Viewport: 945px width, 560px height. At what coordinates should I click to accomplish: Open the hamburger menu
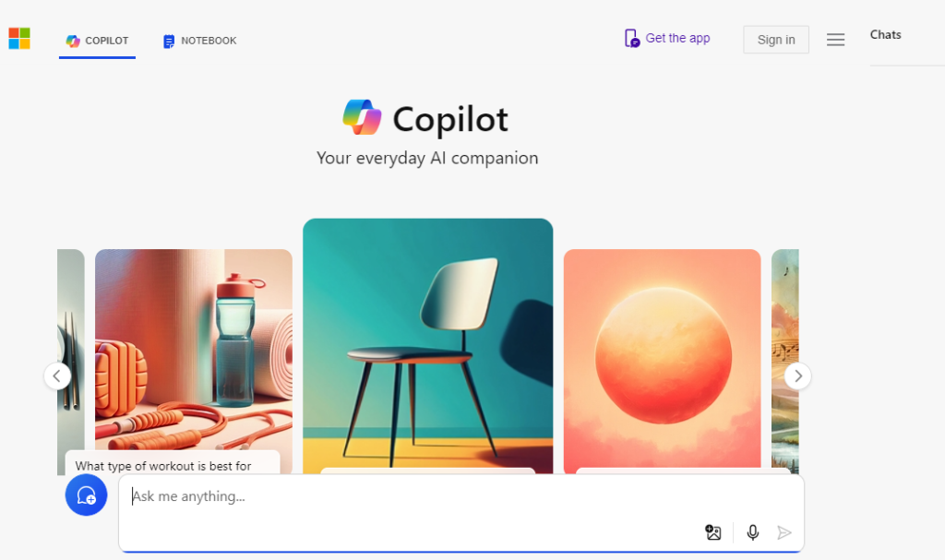835,40
